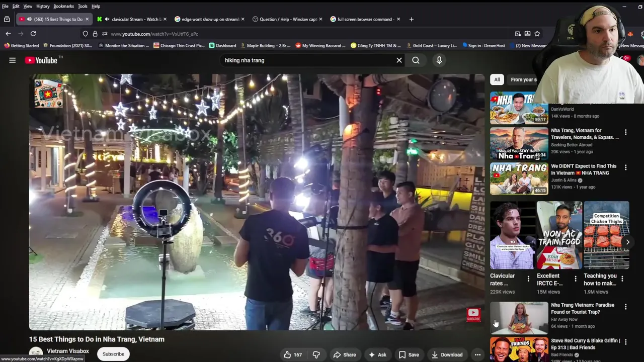Image resolution: width=644 pixels, height=362 pixels.
Task: Select the All filter chip
Action: [x=497, y=79]
